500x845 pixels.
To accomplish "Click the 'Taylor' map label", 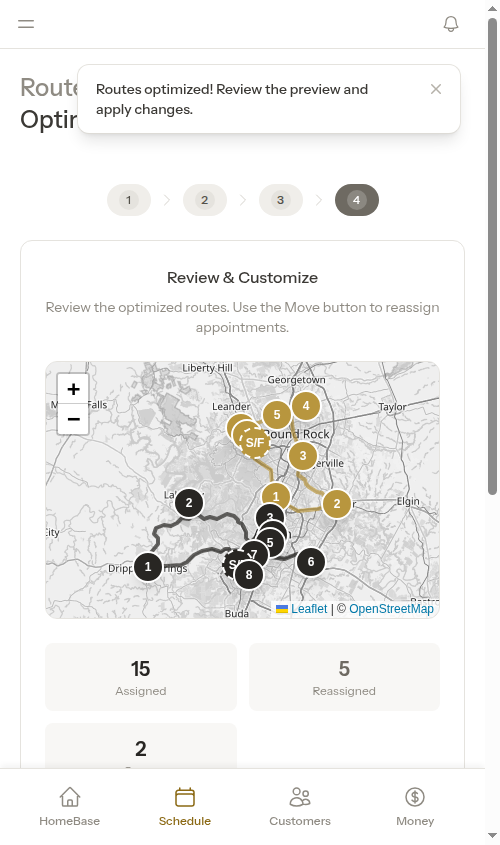I will pyautogui.click(x=392, y=407).
